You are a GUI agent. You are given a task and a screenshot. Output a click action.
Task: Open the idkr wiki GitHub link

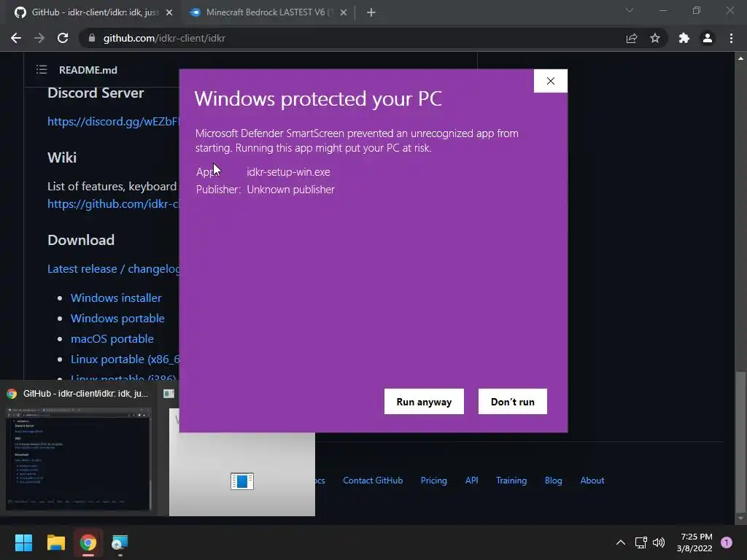pyautogui.click(x=113, y=204)
